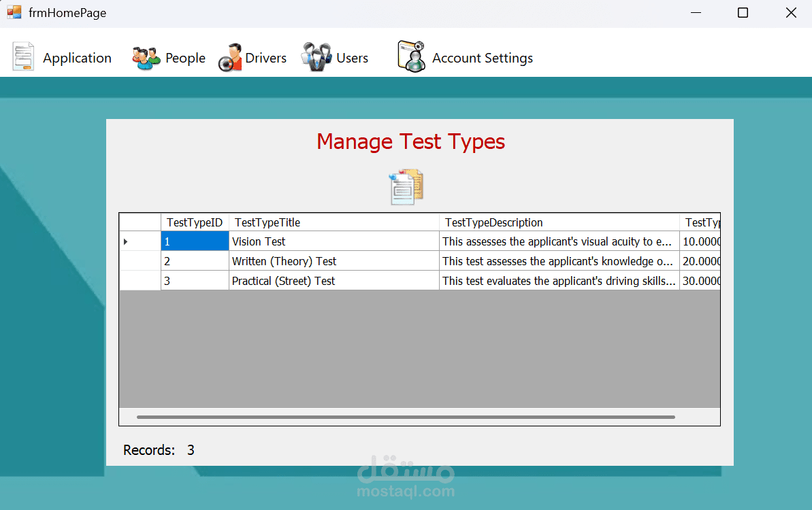812x510 pixels.
Task: Sort by the TestTypeTitle column header
Action: [x=334, y=222]
